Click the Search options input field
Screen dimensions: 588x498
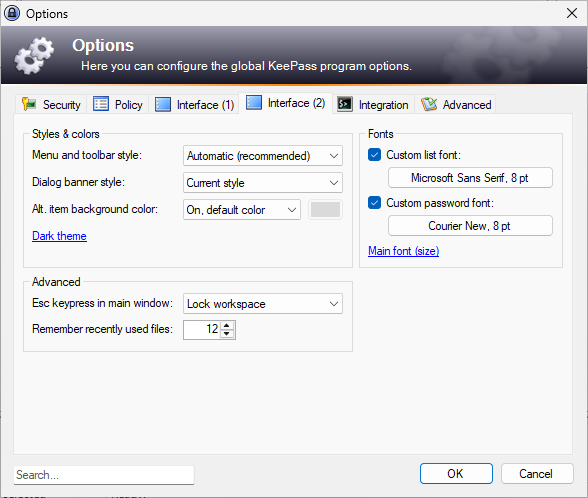coord(104,475)
